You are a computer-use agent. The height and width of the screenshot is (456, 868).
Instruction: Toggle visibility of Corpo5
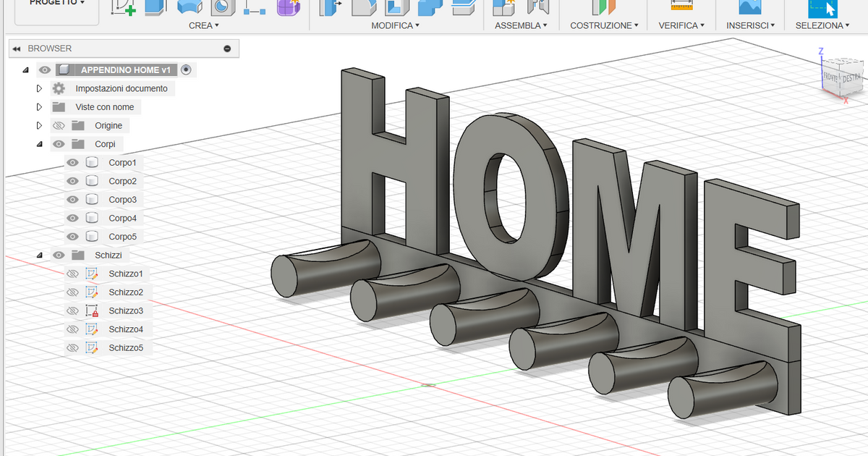tap(72, 237)
